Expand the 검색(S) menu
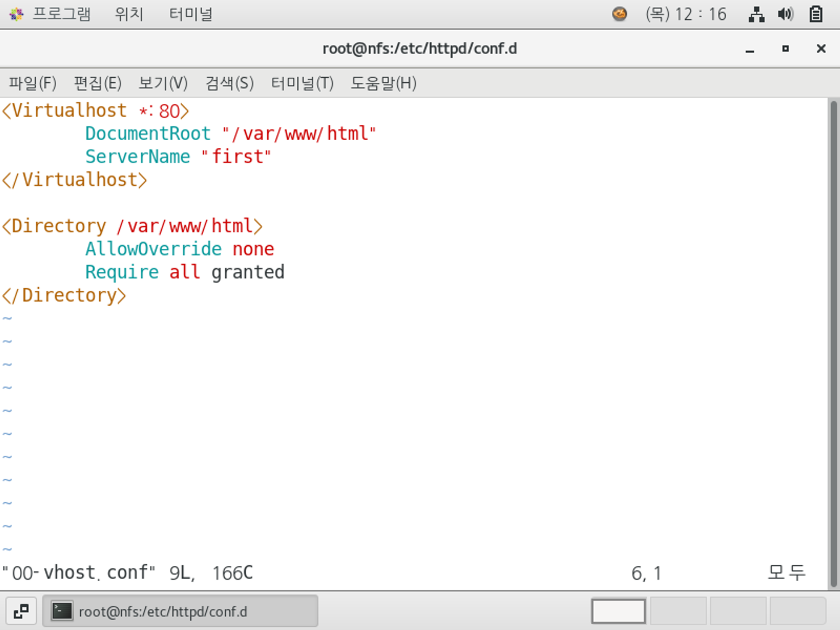This screenshot has width=840, height=630. pyautogui.click(x=229, y=83)
